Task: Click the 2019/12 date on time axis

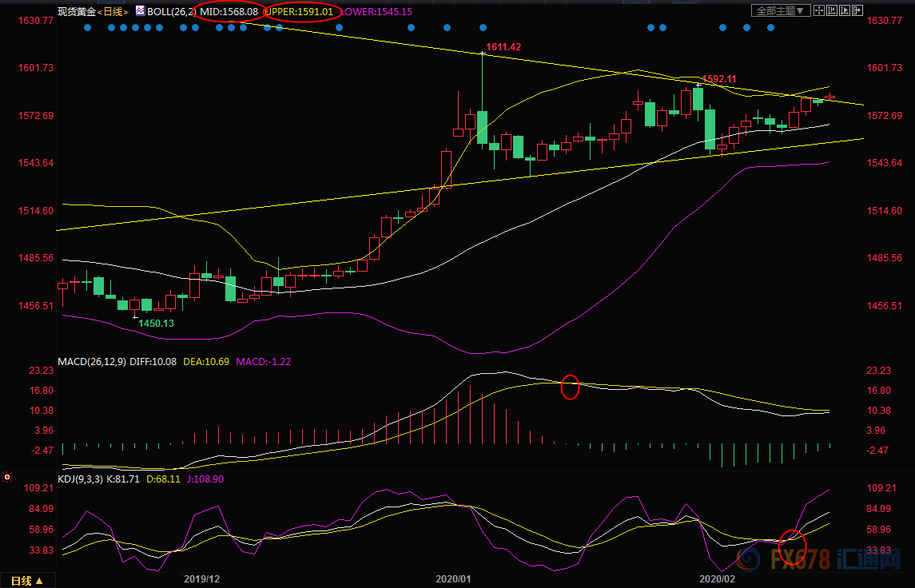Action: (x=201, y=578)
